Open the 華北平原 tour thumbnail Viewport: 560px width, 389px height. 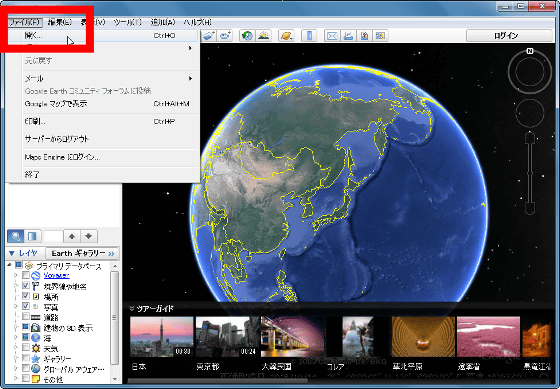(423, 337)
